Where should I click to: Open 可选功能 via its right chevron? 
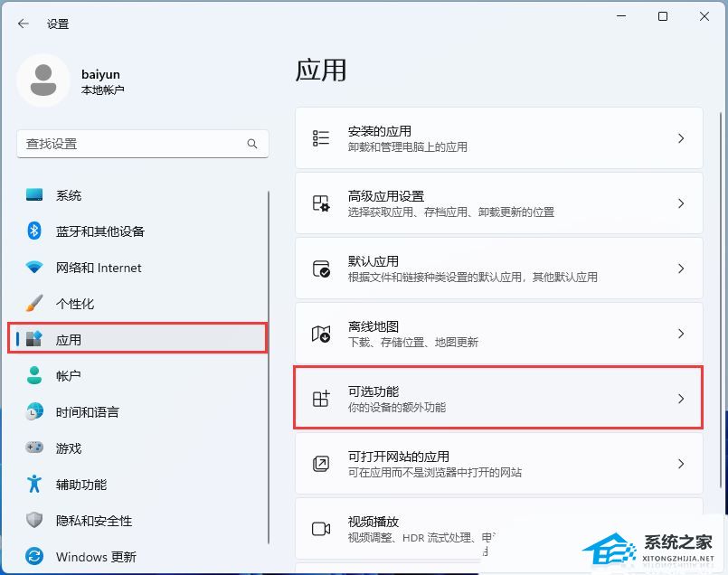pyautogui.click(x=681, y=399)
